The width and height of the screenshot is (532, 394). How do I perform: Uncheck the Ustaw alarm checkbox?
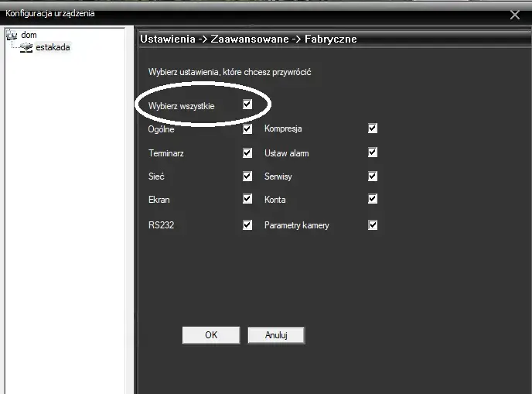click(x=373, y=152)
